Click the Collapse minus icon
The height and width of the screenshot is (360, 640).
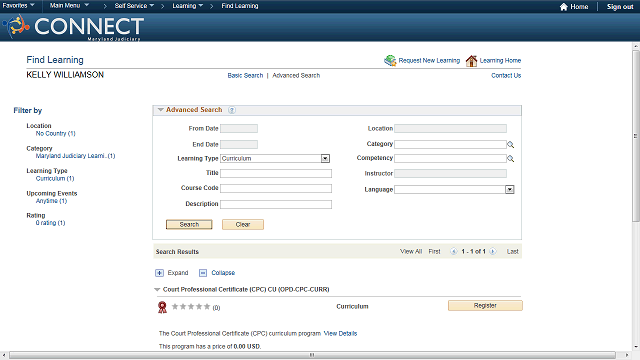coord(203,273)
